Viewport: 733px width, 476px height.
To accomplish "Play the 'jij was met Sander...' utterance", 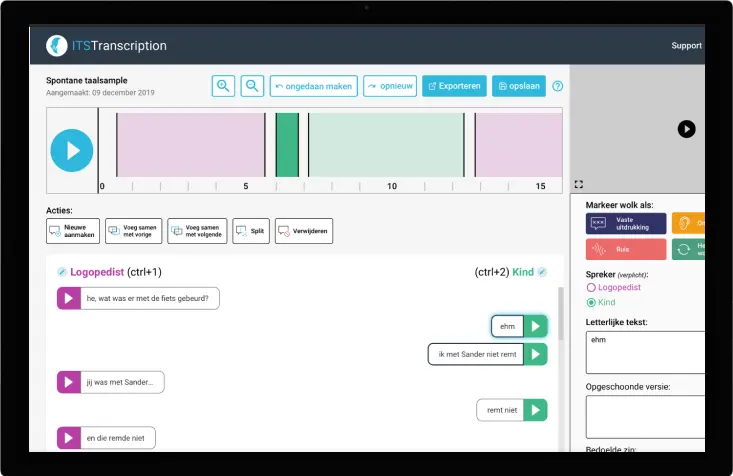I will (x=68, y=382).
